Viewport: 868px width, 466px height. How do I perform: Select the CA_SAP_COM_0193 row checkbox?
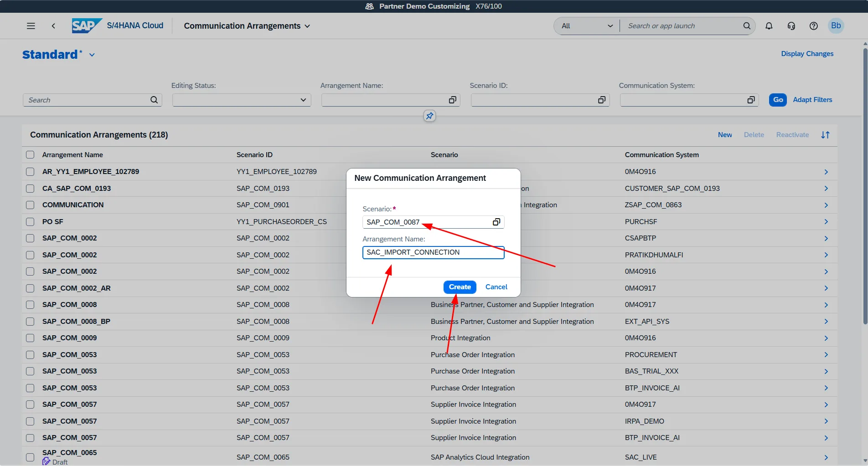pos(30,188)
